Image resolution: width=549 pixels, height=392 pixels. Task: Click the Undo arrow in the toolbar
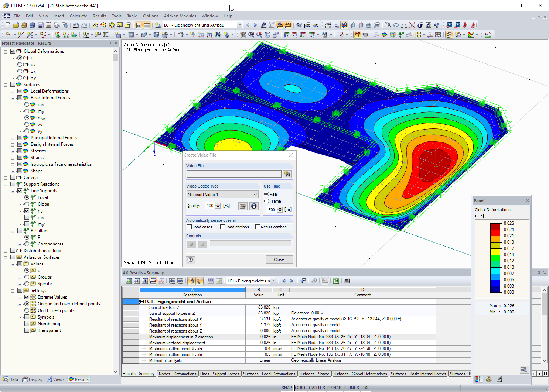click(76, 25)
